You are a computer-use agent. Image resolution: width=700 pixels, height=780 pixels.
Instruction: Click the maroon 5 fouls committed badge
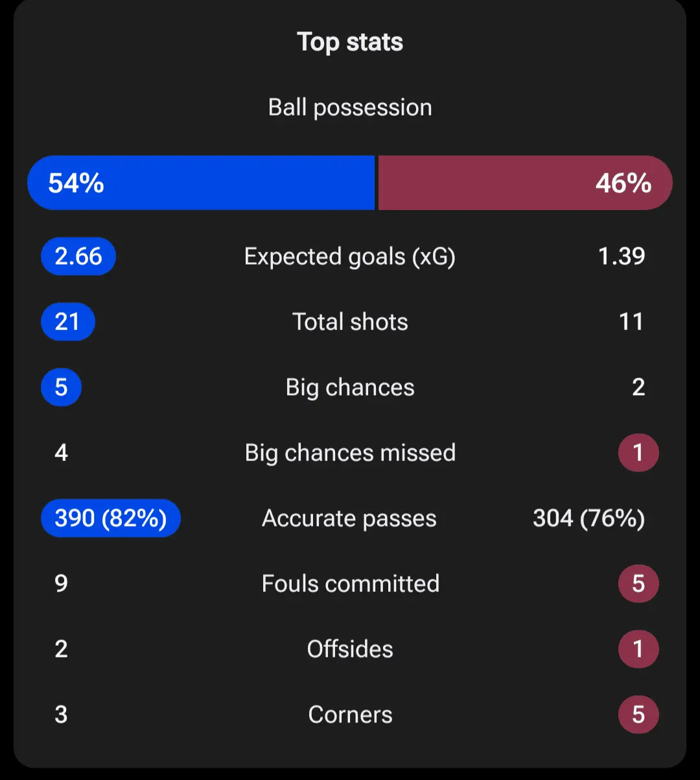point(638,584)
